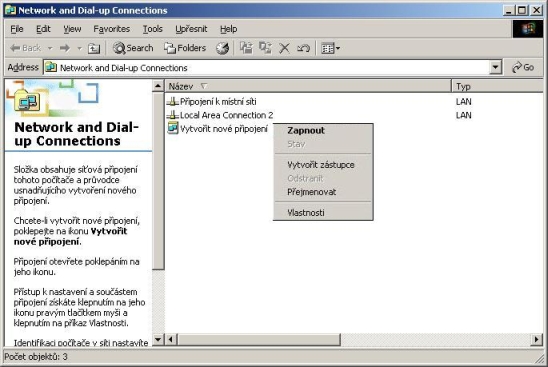The image size is (548, 367).
Task: Click the Počet objektů: 3 status text
Action: click(36, 357)
